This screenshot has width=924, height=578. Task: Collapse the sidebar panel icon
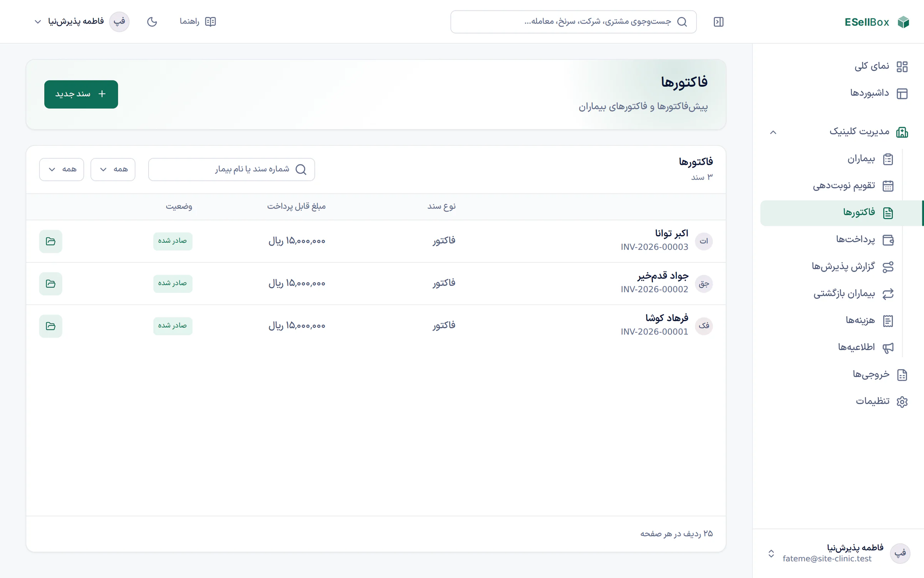[718, 22]
